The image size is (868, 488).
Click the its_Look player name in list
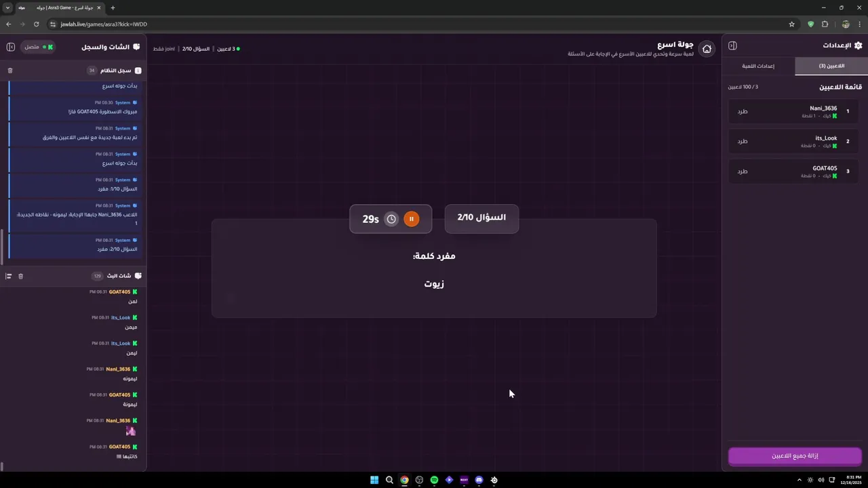[x=826, y=138]
